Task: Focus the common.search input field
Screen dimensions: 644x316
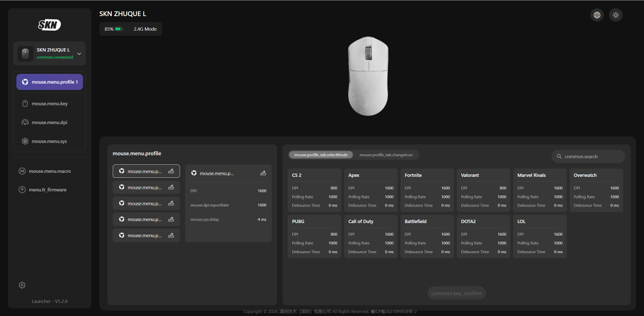Action: (x=588, y=156)
